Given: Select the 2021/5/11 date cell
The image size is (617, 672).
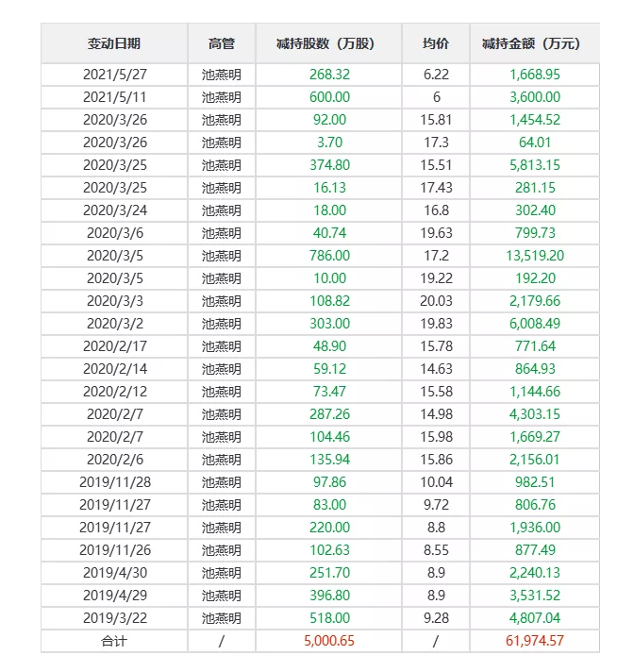Looking at the screenshot, I should pyautogui.click(x=113, y=96).
